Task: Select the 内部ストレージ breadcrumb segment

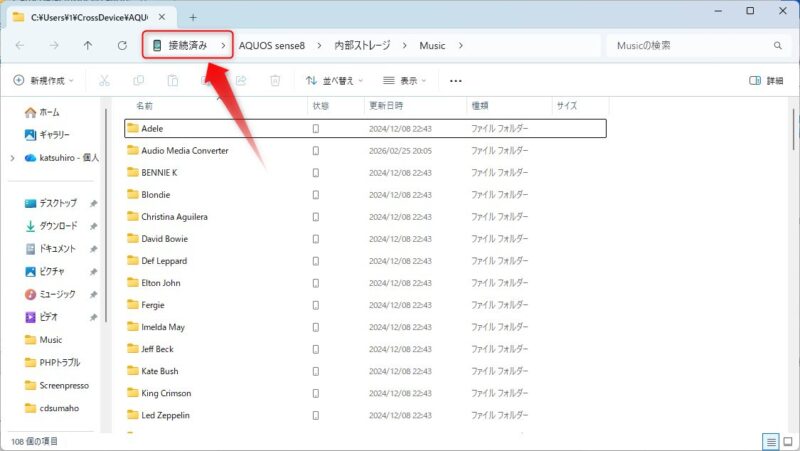Action: [x=360, y=46]
